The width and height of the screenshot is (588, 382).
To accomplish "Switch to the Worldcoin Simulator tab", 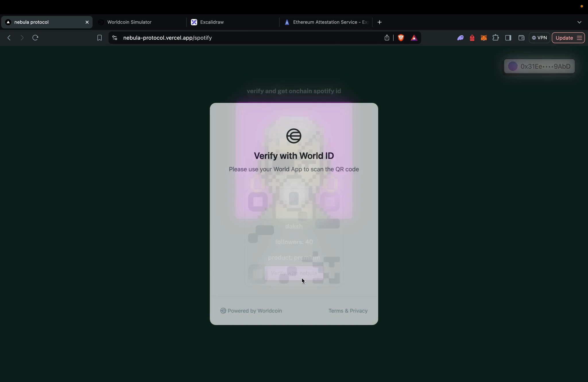I will (x=140, y=22).
